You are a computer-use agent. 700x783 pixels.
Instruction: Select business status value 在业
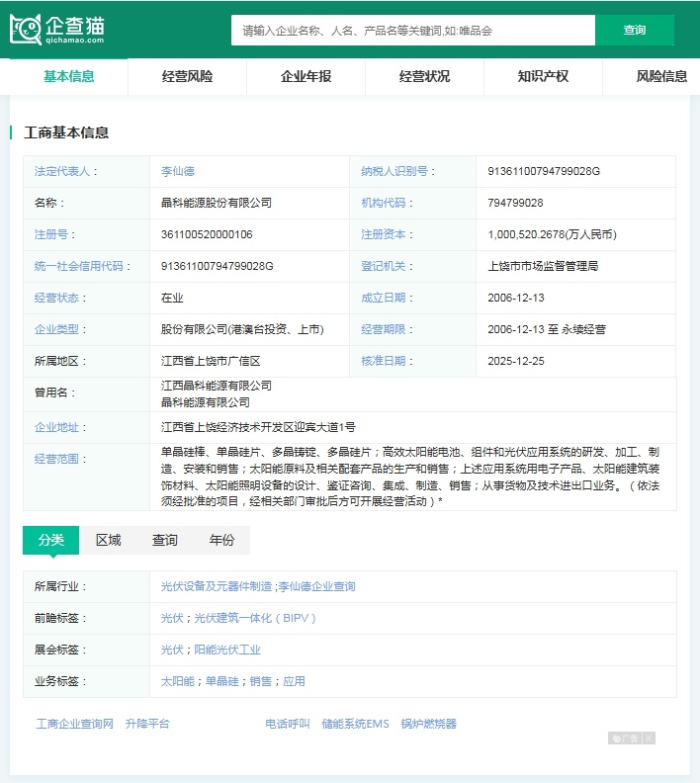tap(172, 298)
